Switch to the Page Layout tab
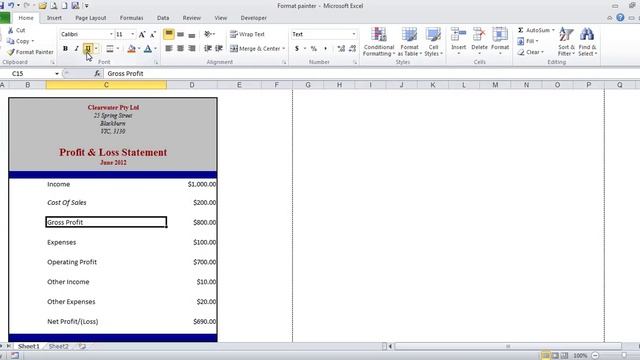640x360 pixels. click(91, 18)
